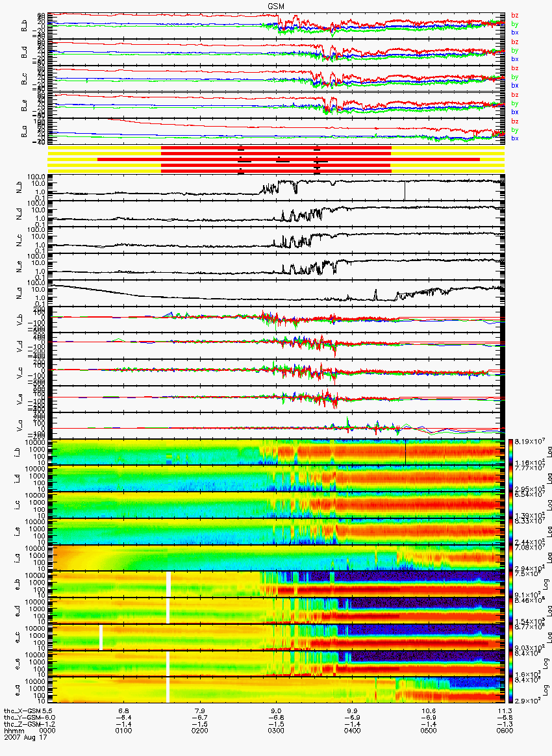Click the white data gap in e_a spectrogram
Viewport: 552px width, 756px height.
point(168,690)
